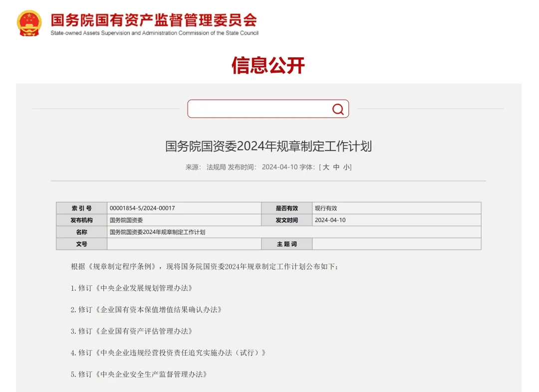The width and height of the screenshot is (539, 392).
Task: Set font size to 小
Action: [346, 167]
